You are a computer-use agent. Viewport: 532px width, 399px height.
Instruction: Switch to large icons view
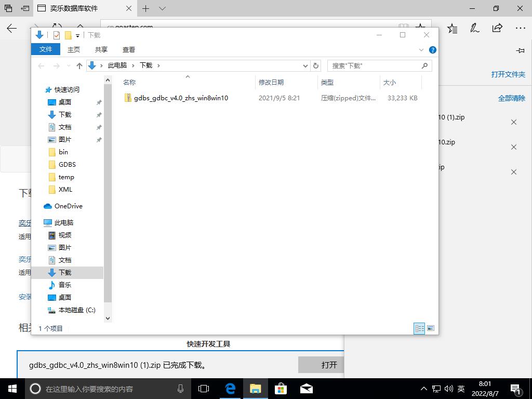tap(430, 328)
